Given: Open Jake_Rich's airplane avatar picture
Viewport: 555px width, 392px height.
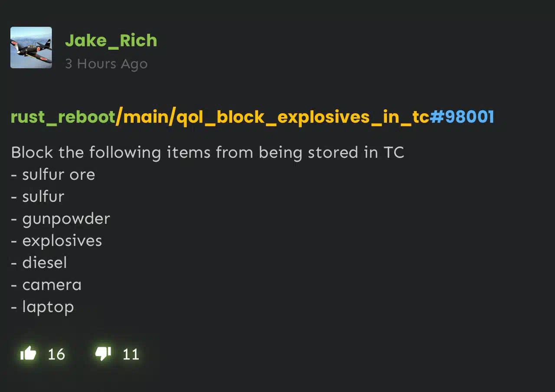Looking at the screenshot, I should (x=31, y=48).
